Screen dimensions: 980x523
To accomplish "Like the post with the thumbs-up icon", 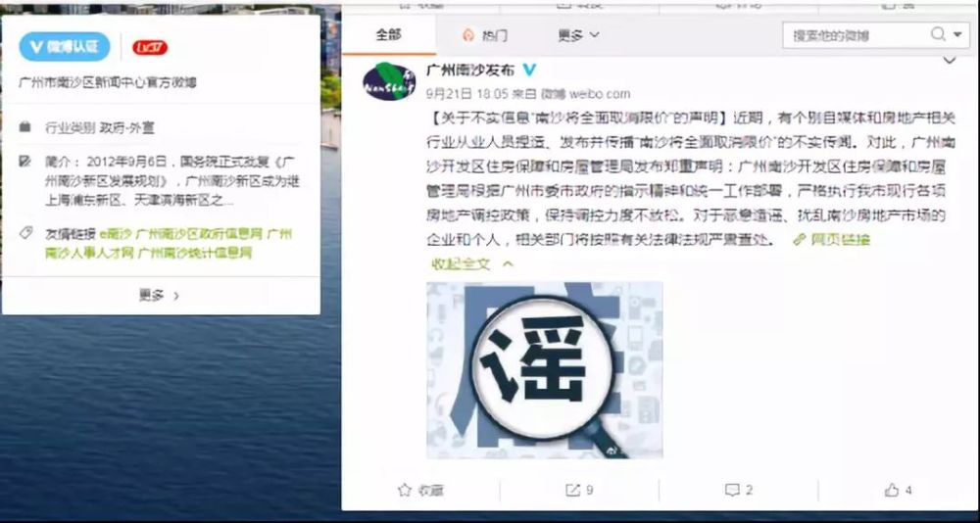I will click(892, 490).
